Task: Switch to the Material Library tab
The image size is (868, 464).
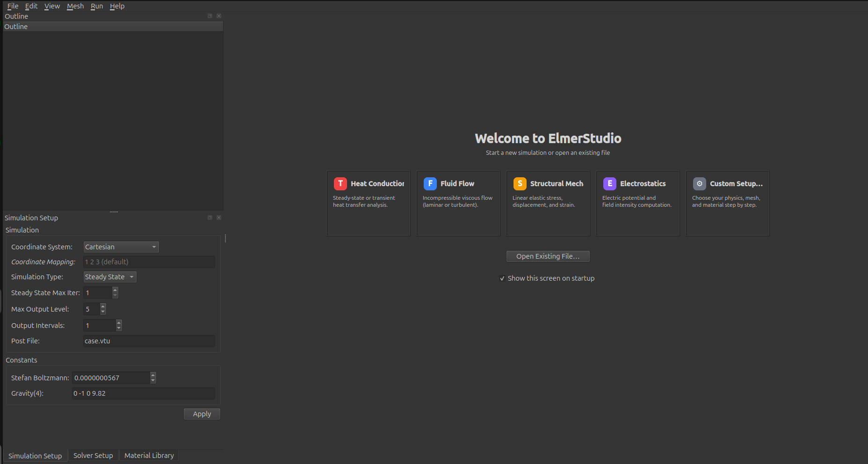Action: click(x=149, y=456)
